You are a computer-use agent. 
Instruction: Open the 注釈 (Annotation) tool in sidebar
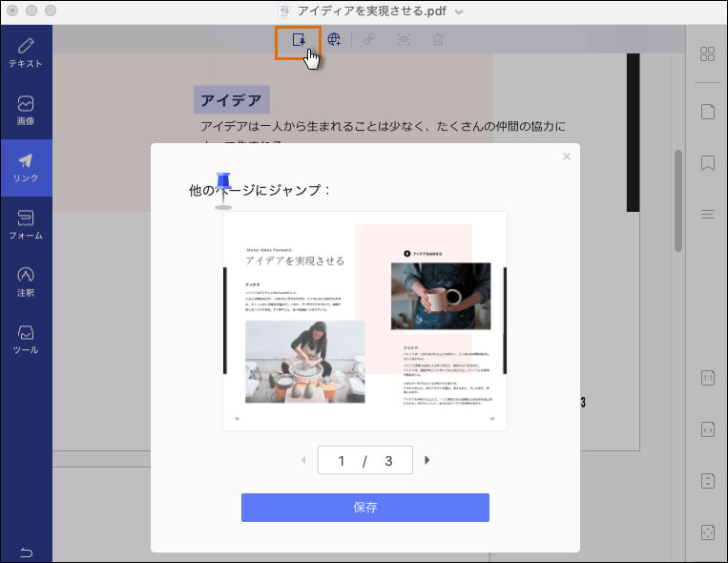(26, 282)
